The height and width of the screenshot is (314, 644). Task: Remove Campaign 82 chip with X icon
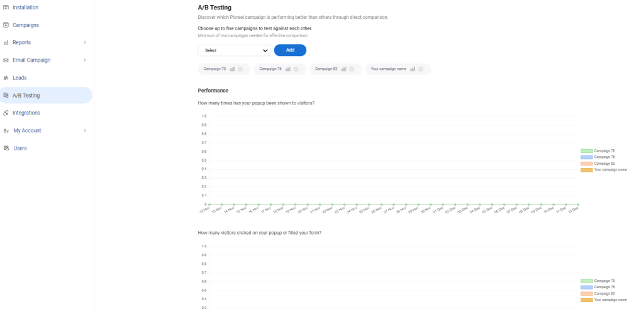click(x=352, y=69)
